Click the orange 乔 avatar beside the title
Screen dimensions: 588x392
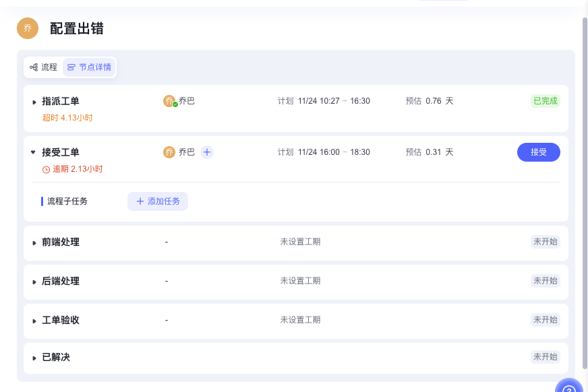point(28,28)
